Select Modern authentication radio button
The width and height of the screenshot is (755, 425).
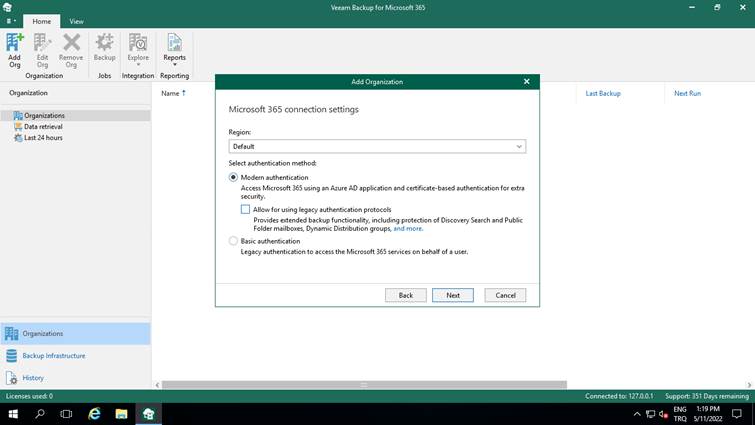[234, 177]
